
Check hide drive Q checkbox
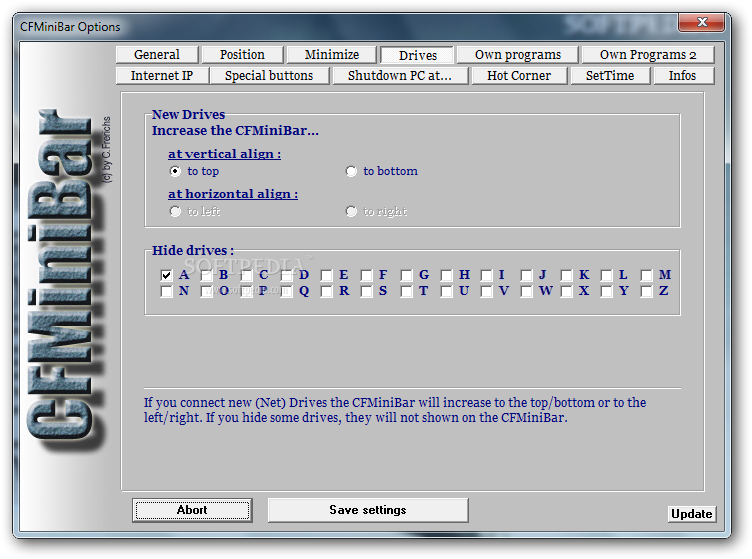coord(286,291)
